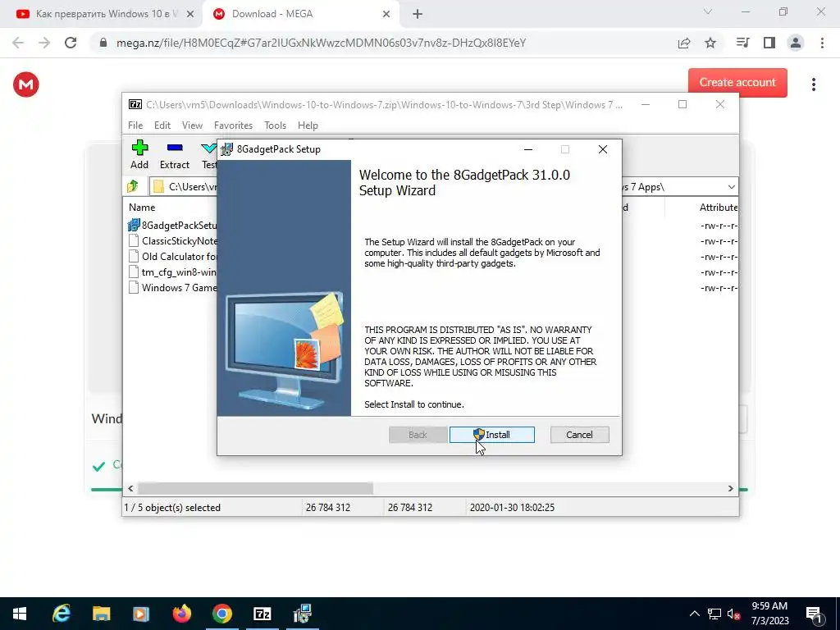Select the tm_cfg_win8-win file row
The image size is (840, 630).
[172, 272]
